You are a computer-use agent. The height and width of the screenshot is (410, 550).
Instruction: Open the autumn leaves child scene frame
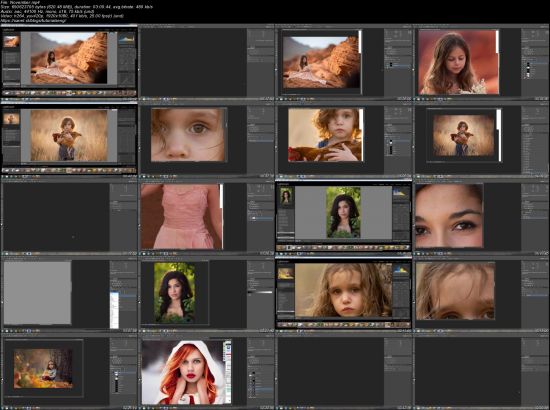(69, 372)
